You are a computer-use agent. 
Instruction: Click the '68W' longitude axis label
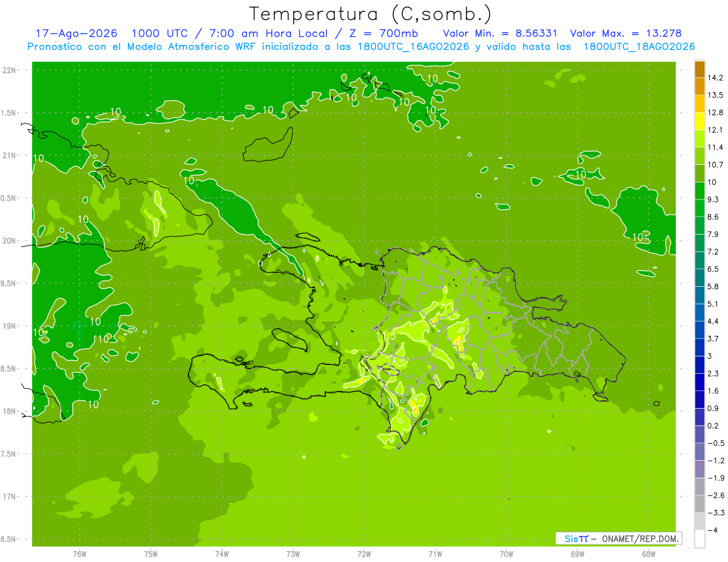(x=649, y=554)
